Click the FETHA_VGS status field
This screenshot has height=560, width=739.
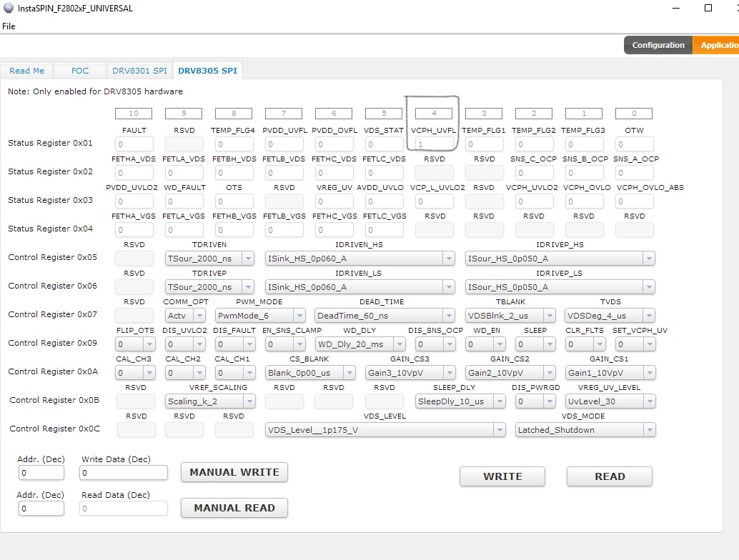pos(134,230)
